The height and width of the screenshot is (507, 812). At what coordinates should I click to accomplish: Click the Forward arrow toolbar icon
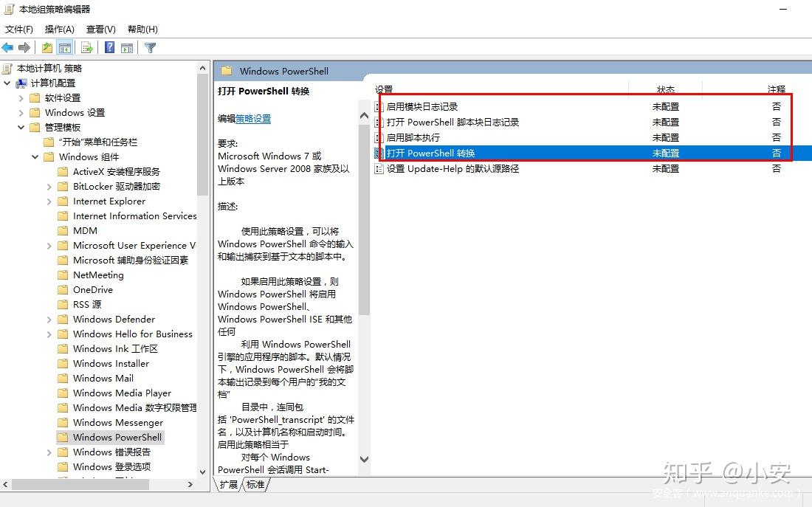coord(24,48)
